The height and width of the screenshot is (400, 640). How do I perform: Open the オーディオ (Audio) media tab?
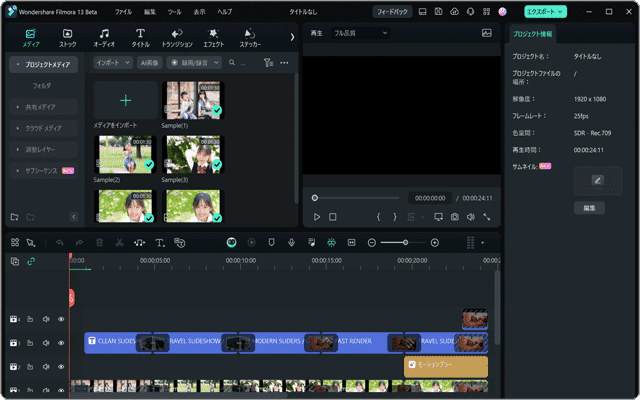point(104,38)
